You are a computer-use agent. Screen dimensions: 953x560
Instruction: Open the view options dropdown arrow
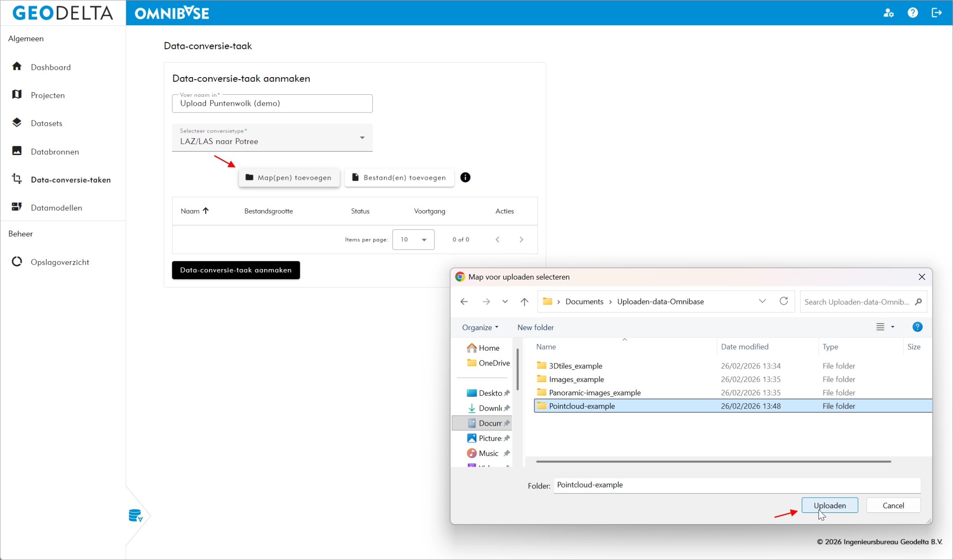(x=892, y=327)
